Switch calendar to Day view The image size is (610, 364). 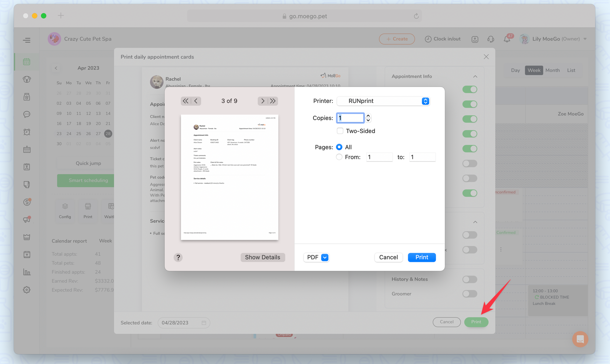click(515, 70)
